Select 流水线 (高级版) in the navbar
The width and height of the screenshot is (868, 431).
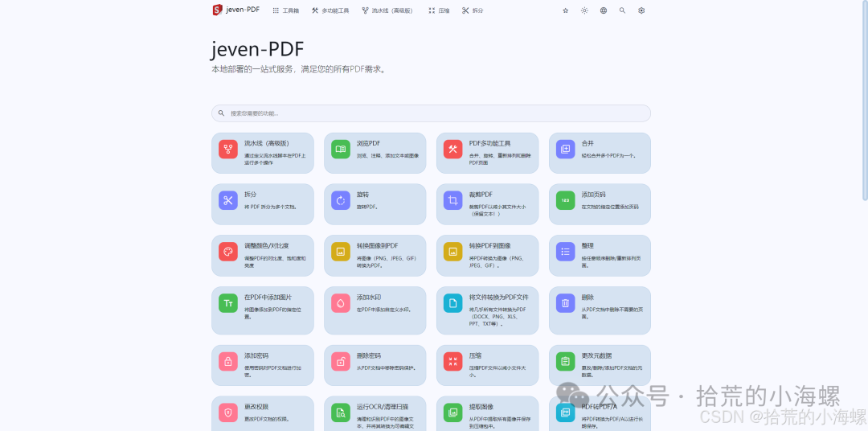(387, 10)
